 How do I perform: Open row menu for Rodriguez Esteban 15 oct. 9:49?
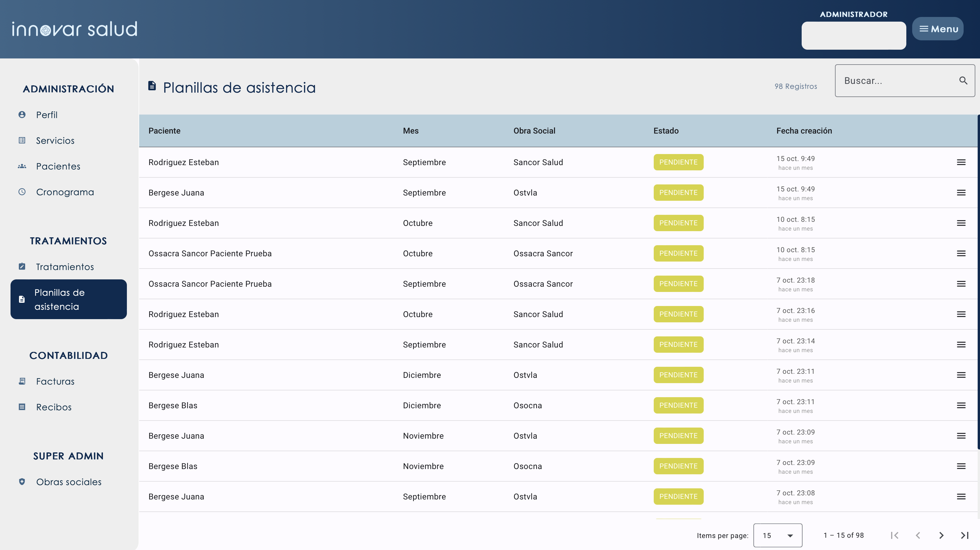click(961, 162)
